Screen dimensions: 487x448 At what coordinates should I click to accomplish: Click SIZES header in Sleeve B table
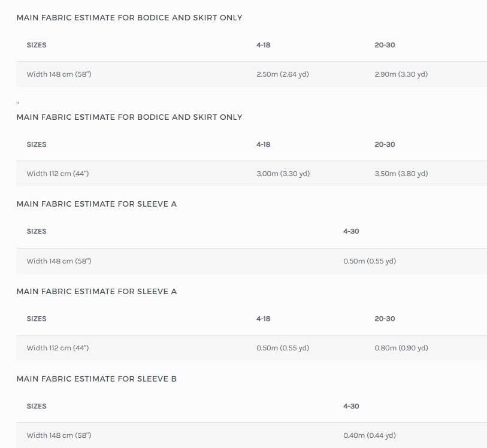coord(37,406)
